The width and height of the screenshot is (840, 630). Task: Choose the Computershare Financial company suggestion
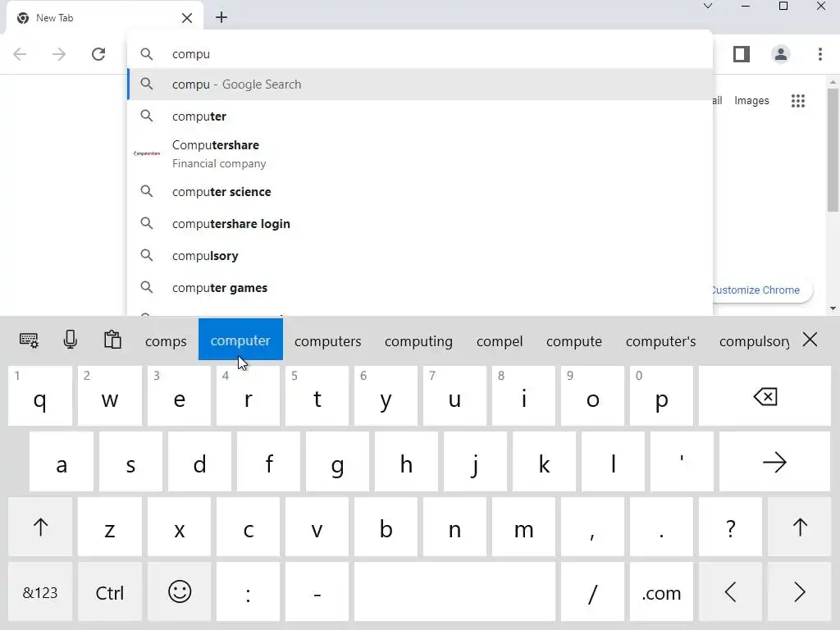(x=421, y=153)
